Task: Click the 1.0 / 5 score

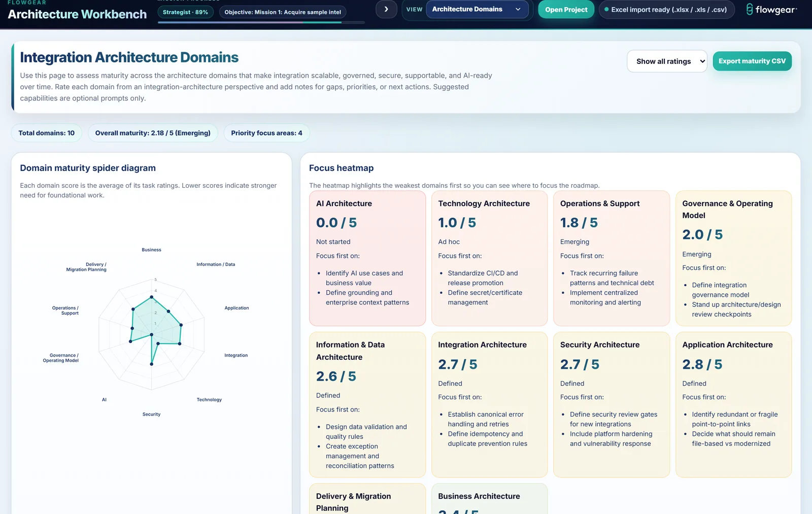Action: (457, 223)
